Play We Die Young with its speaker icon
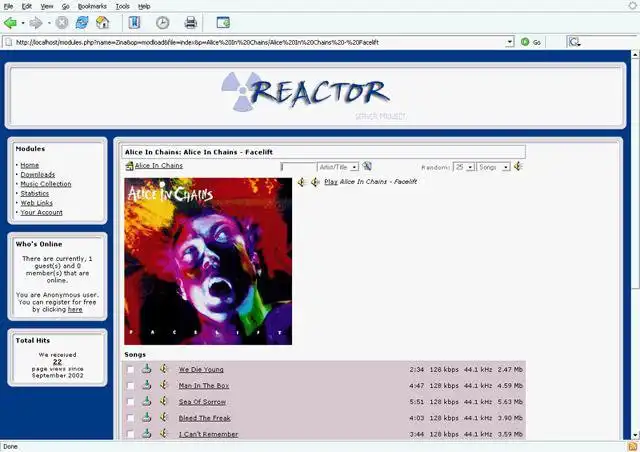This screenshot has height=452, width=640. point(164,369)
